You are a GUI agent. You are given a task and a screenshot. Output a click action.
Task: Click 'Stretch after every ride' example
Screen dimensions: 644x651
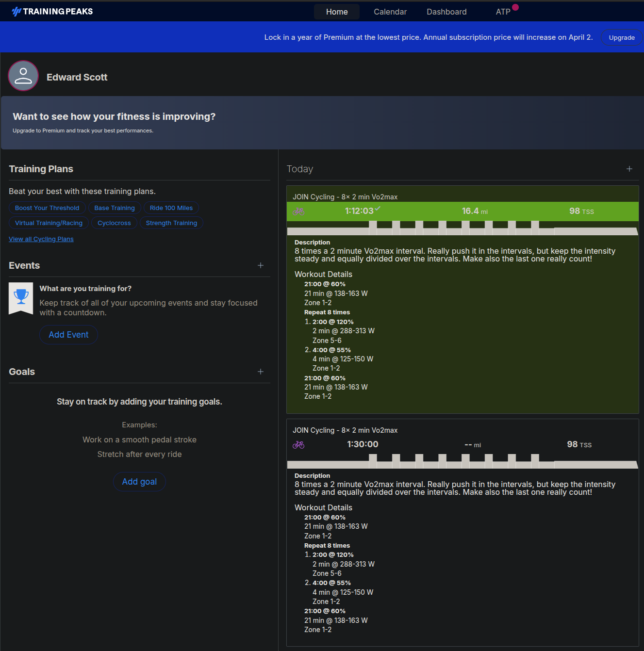pos(139,455)
